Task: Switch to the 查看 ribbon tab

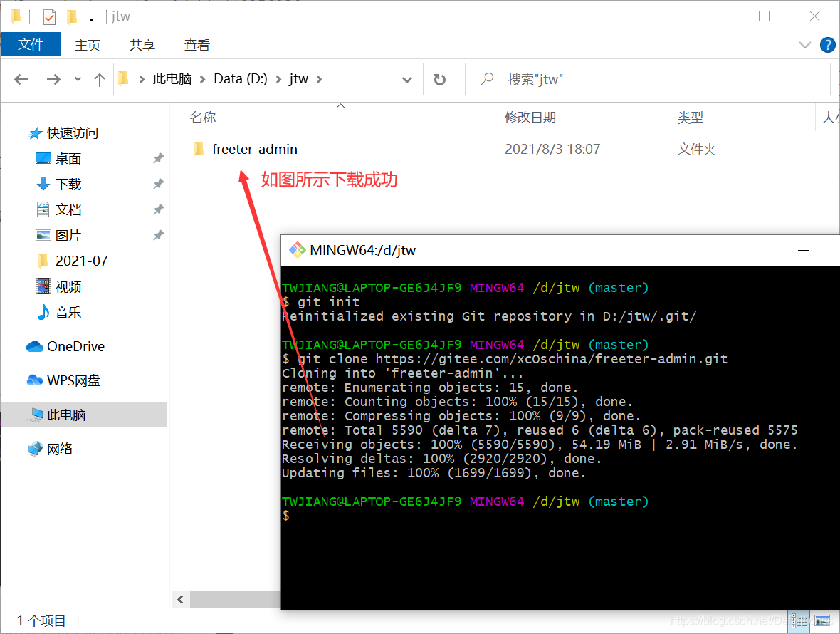Action: pos(196,45)
